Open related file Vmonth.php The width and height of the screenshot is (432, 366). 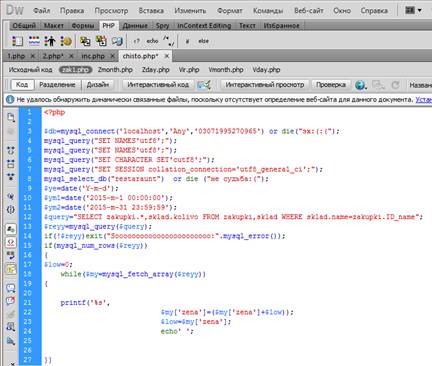(x=226, y=70)
